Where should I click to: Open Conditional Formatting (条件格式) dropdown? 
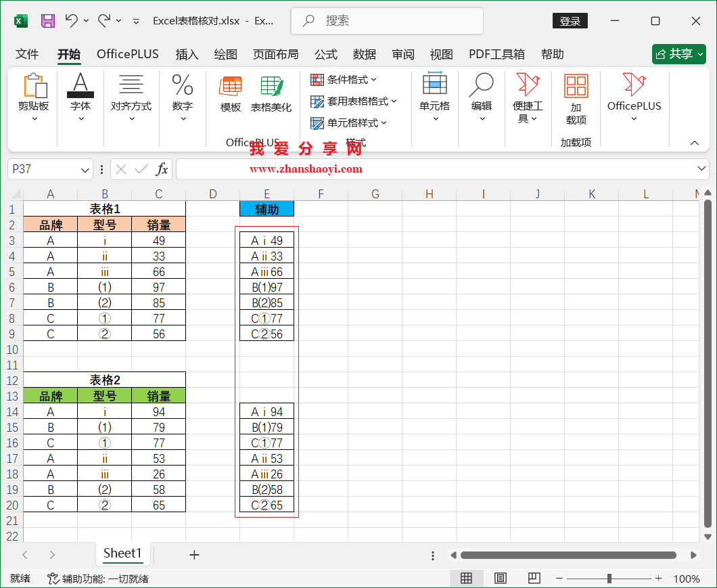tap(344, 80)
